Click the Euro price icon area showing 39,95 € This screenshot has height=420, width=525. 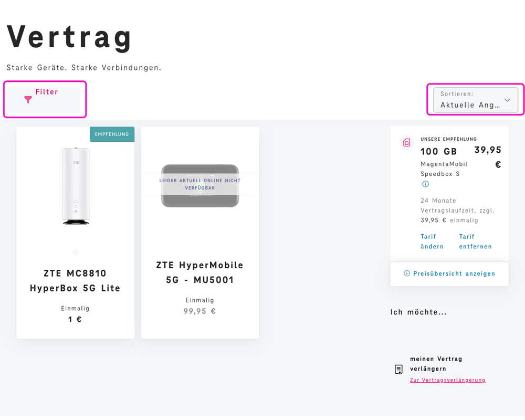coord(488,155)
